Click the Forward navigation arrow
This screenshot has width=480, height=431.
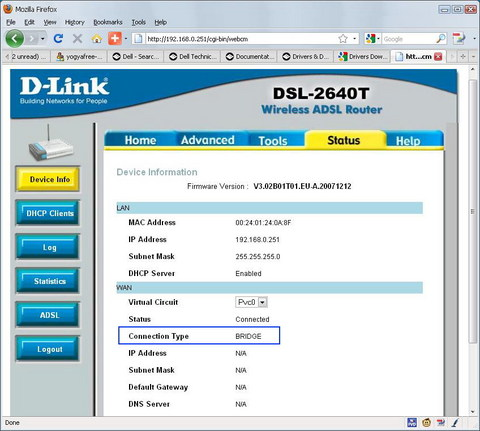click(x=32, y=39)
